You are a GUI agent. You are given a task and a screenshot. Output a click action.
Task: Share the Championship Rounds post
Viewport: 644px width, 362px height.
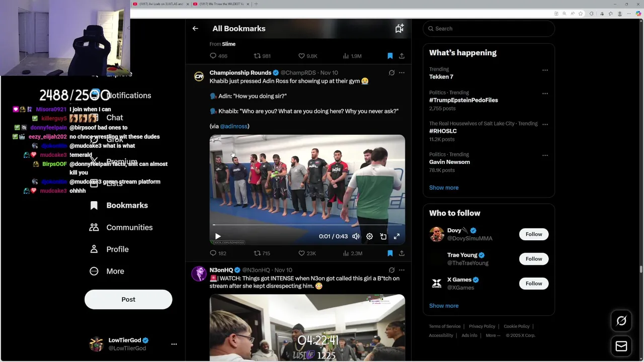[401, 253]
